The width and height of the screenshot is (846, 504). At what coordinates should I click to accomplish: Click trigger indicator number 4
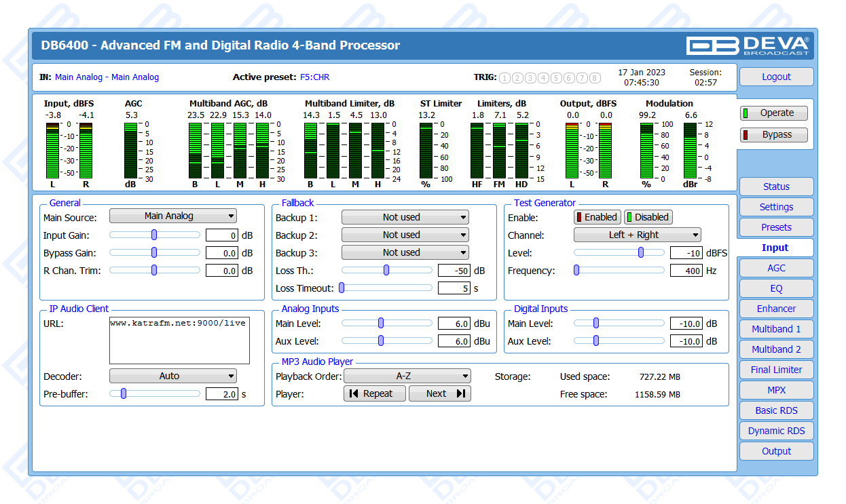[x=543, y=78]
